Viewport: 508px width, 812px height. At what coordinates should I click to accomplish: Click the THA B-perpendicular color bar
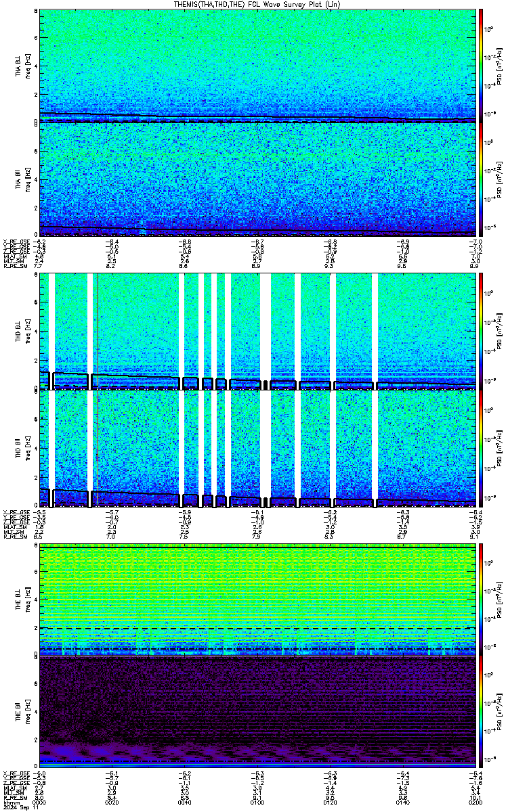coord(481,65)
